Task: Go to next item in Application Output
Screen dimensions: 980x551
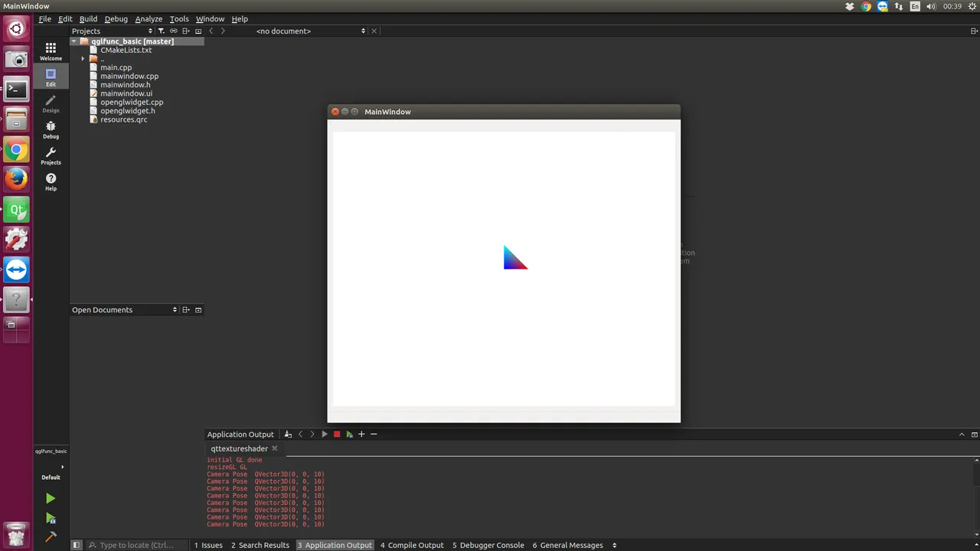Action: (x=312, y=434)
